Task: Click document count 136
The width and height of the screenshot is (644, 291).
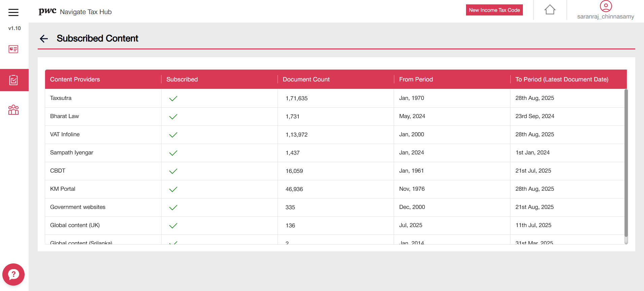Action: point(290,225)
